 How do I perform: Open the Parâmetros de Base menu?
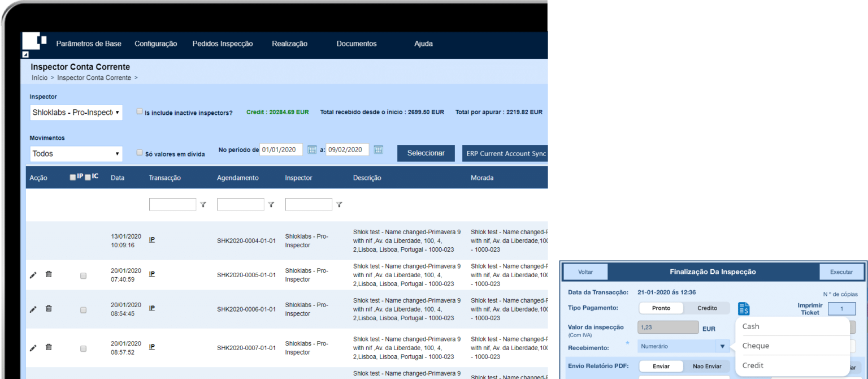89,44
